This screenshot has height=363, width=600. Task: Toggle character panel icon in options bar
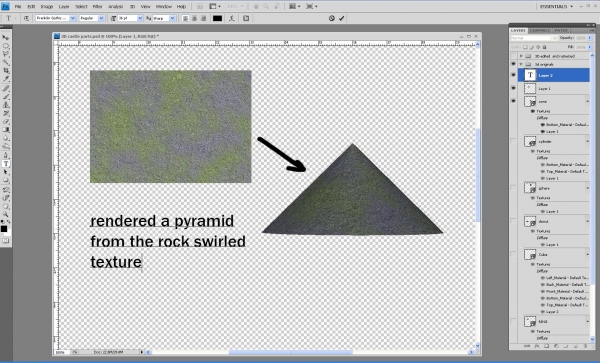tap(246, 18)
